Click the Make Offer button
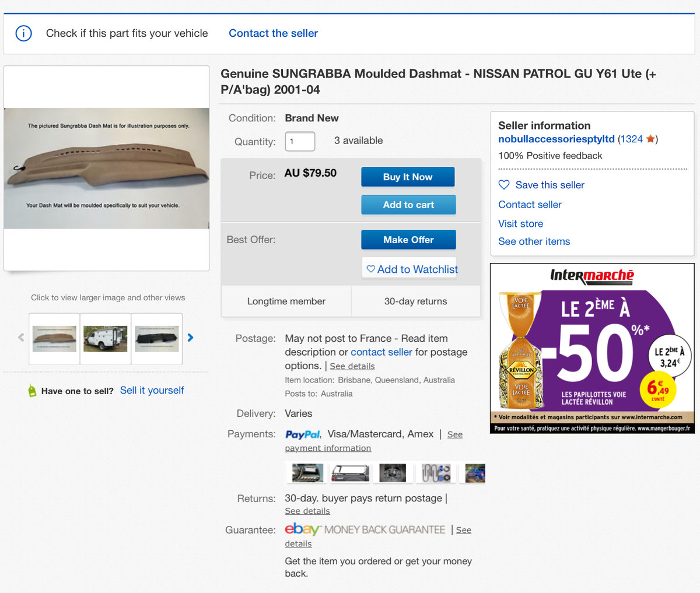Screen dimensions: 700x593 [x=408, y=240]
